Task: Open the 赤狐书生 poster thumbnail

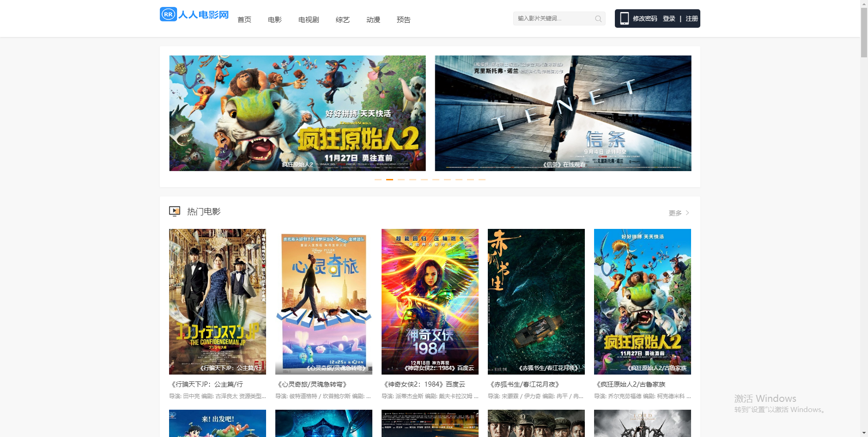Action: coord(536,302)
